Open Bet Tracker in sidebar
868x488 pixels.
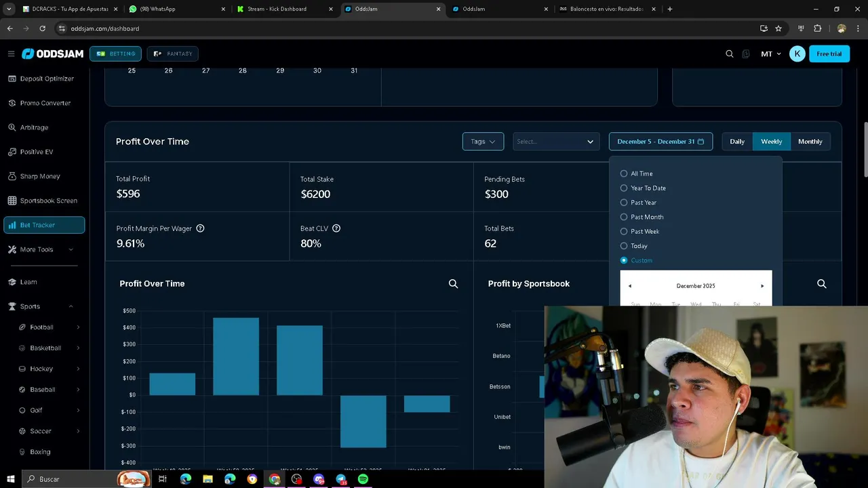44,225
